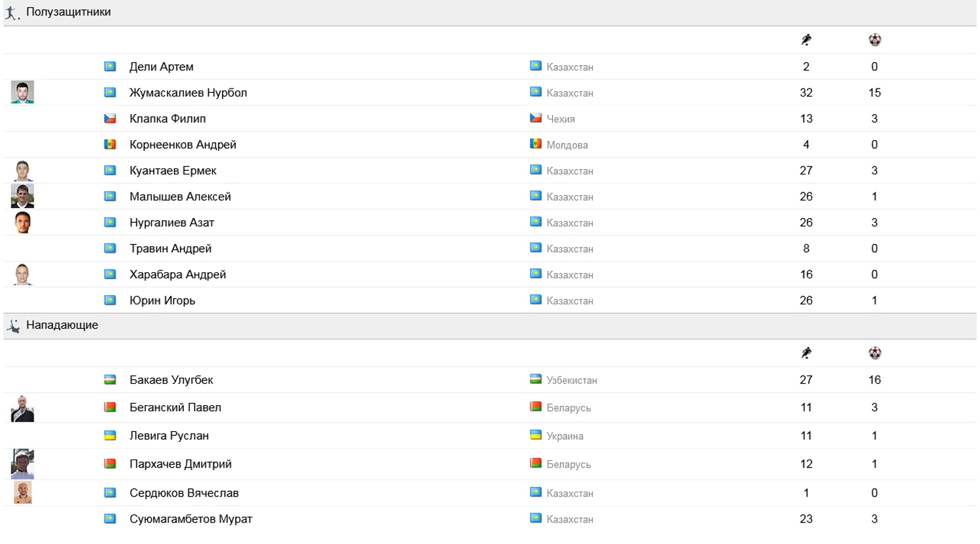Image resolution: width=980 pixels, height=544 pixels.
Task: Click Ukraine flag beside Левига Руслан name
Action: point(110,436)
